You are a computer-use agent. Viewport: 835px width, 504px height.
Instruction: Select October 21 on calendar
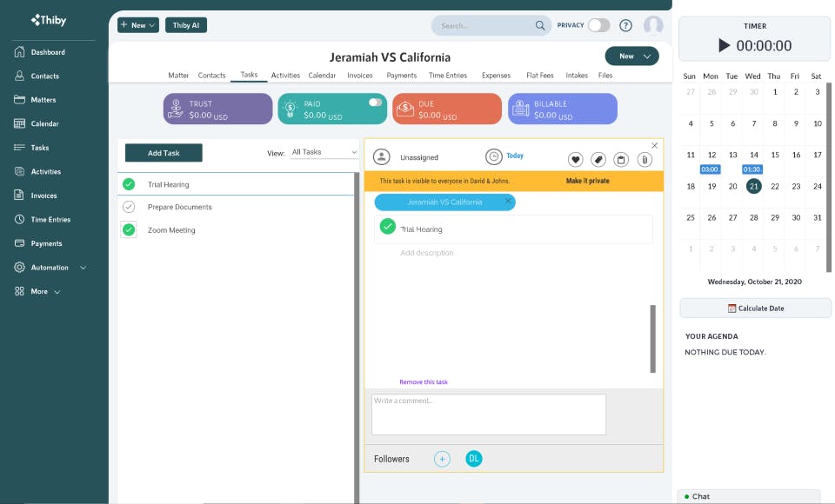tap(753, 186)
